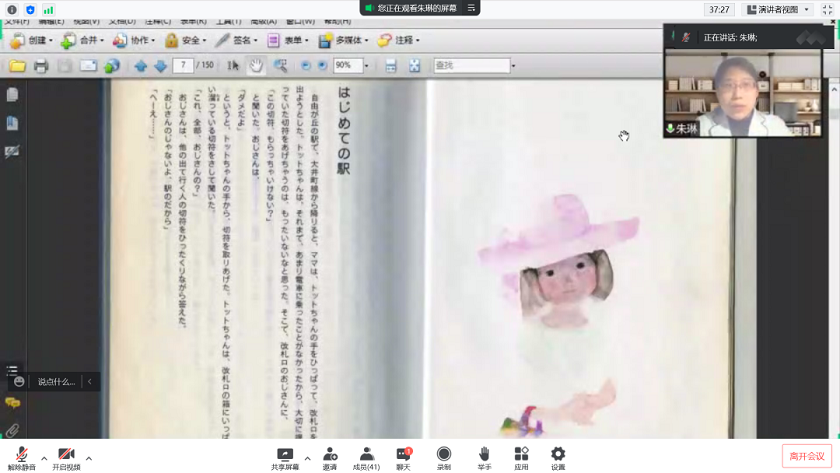The image size is (840, 473).
Task: Expand 签名 sign dropdown
Action: coord(256,40)
